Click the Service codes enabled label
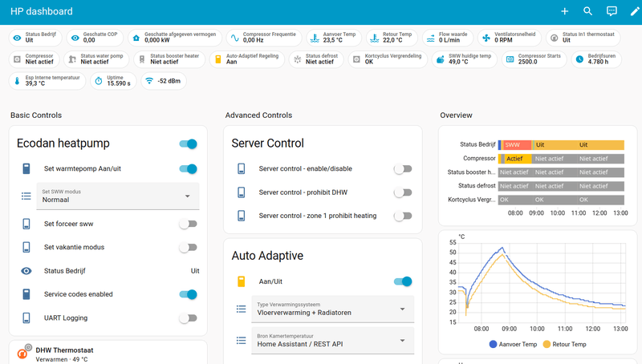642x364 pixels. click(x=78, y=294)
